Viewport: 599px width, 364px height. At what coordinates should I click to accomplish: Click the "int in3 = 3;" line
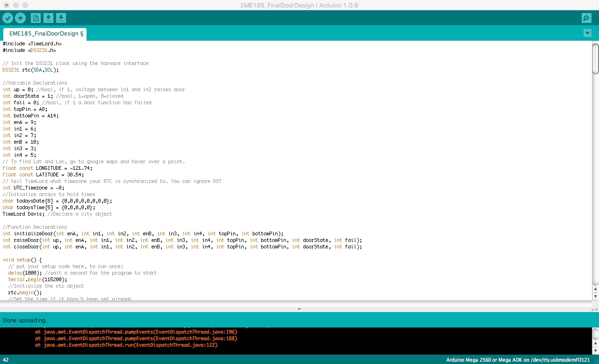pos(19,148)
